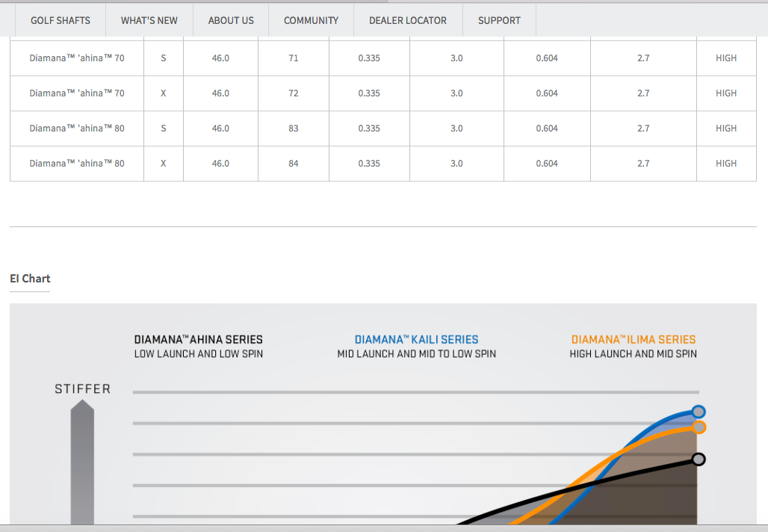Click the gray STIFFER upward arrow
Image resolution: width=768 pixels, height=532 pixels.
(x=82, y=463)
